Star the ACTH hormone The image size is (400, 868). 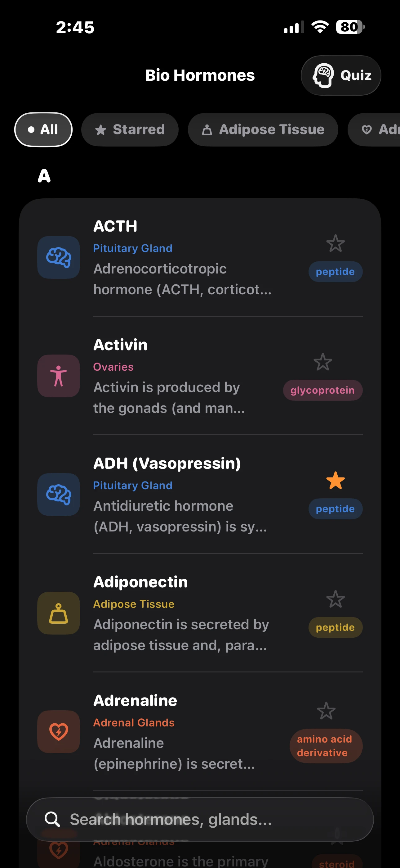336,242
